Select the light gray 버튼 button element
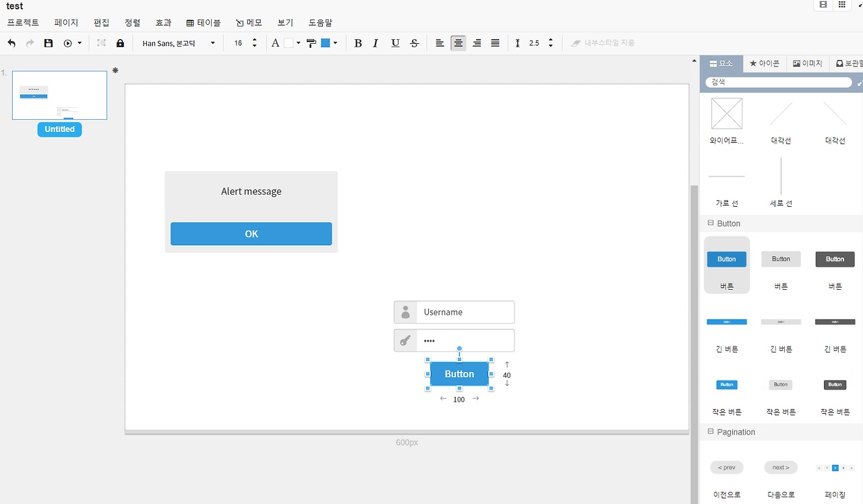863x504 pixels. point(781,265)
